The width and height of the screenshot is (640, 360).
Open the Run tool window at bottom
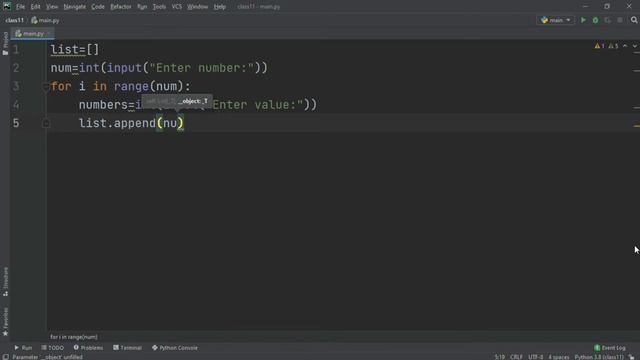23,348
